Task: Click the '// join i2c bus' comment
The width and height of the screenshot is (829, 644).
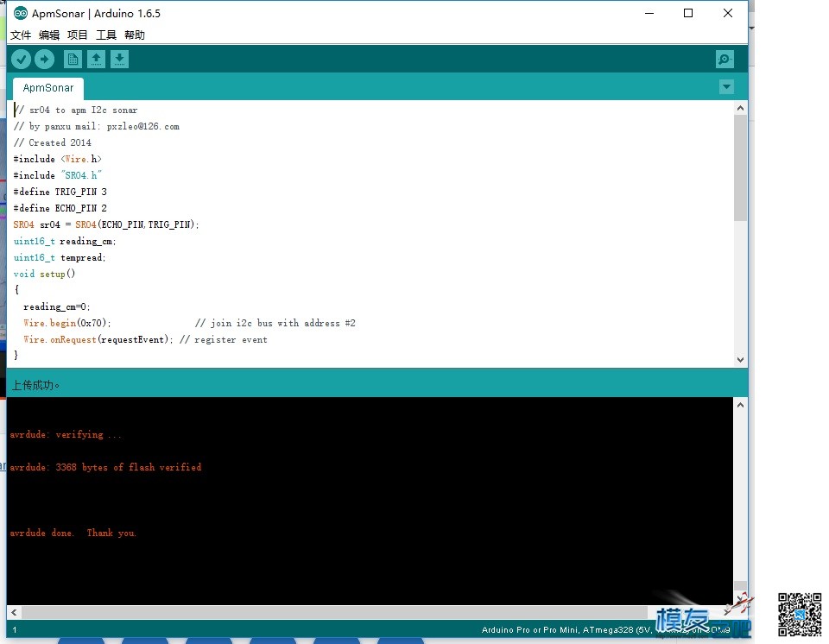Action: point(275,323)
